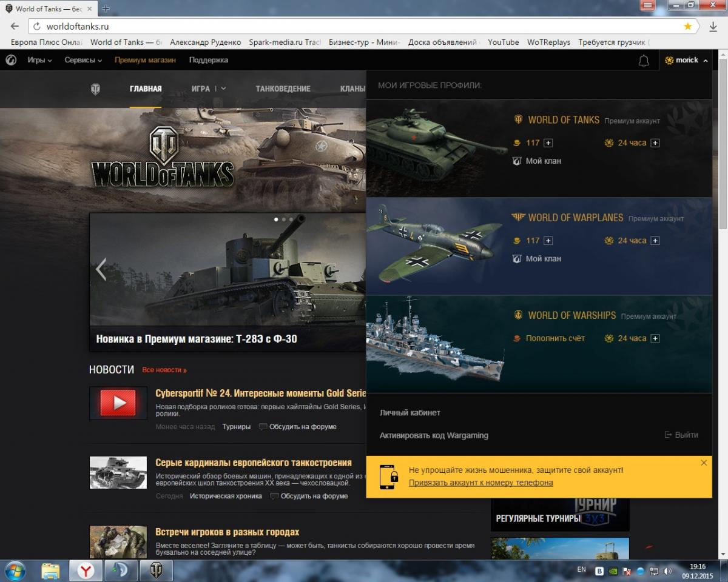This screenshot has width=728, height=582.
Task: Click the address bar worldoftanks.ru
Action: [x=362, y=27]
